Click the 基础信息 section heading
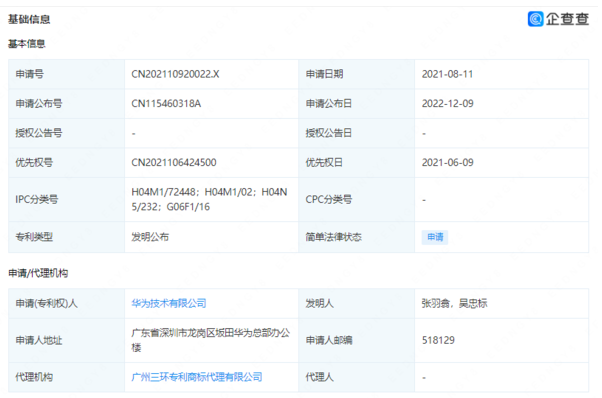This screenshot has height=398, width=602. click(29, 19)
